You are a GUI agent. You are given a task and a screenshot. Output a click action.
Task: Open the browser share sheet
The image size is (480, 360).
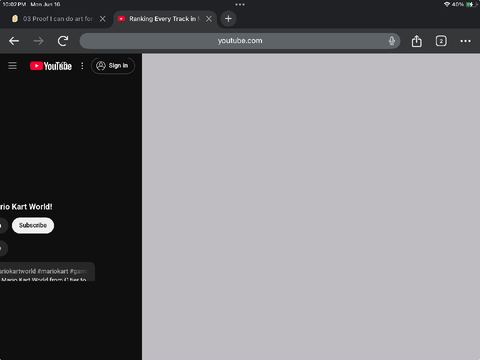[x=417, y=41]
